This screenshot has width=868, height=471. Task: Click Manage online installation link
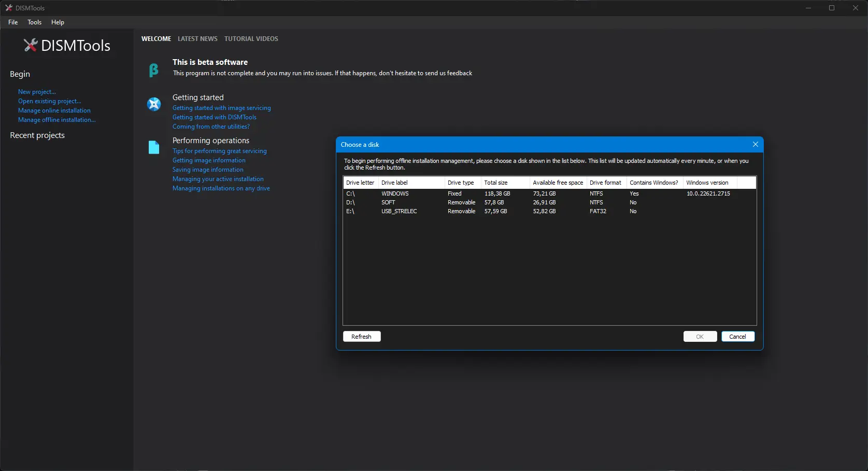click(x=54, y=110)
